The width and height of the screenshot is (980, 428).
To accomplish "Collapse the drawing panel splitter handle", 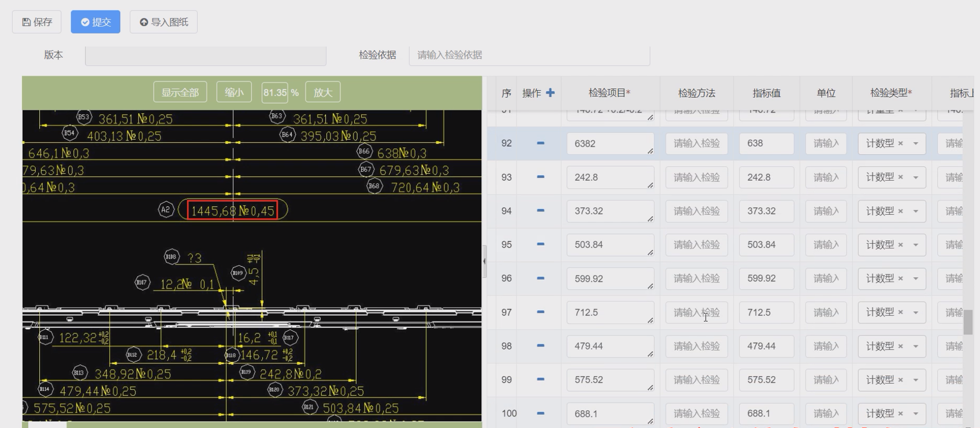I will coord(484,261).
